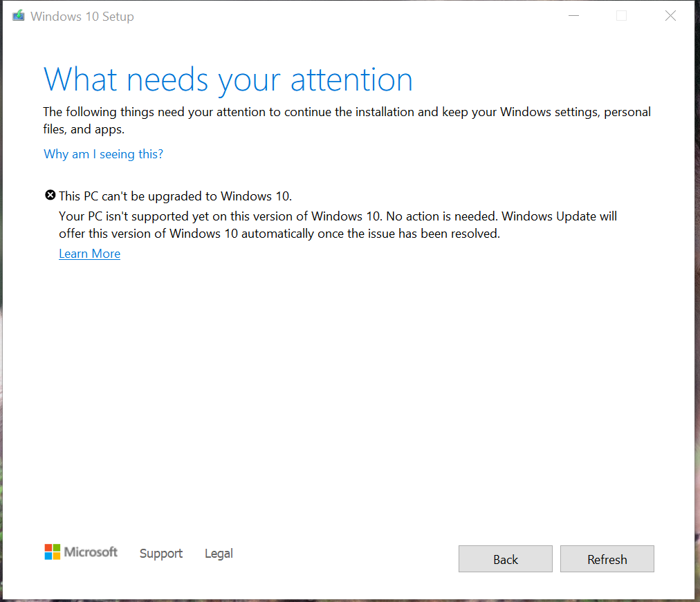
Task: Click the 'Your PC isn't supported yet' message
Action: point(338,225)
